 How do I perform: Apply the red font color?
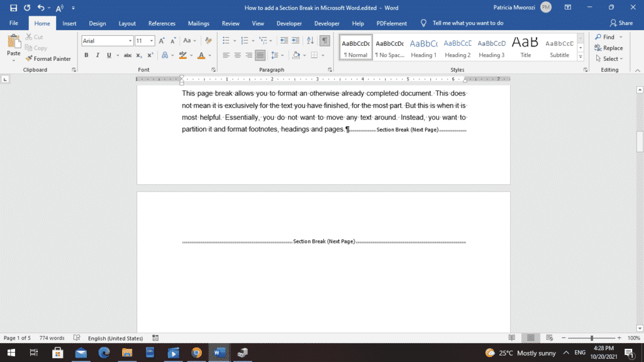tap(201, 55)
